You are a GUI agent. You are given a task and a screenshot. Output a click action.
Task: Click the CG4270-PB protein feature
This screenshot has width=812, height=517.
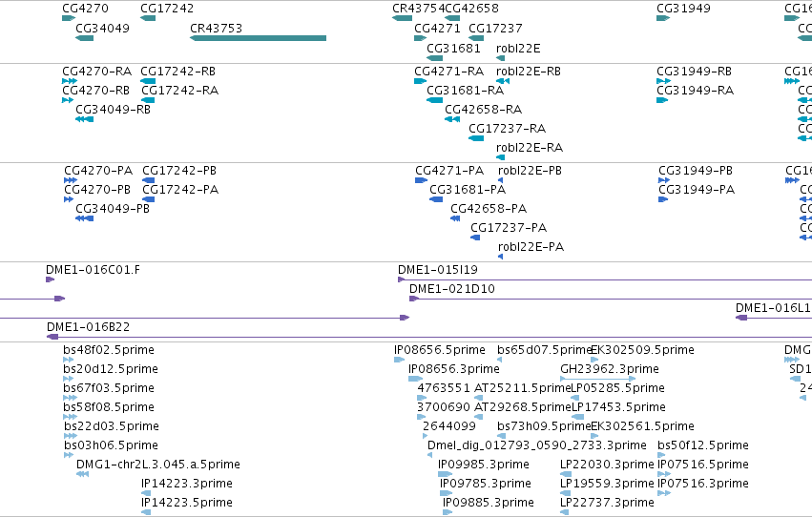point(69,199)
